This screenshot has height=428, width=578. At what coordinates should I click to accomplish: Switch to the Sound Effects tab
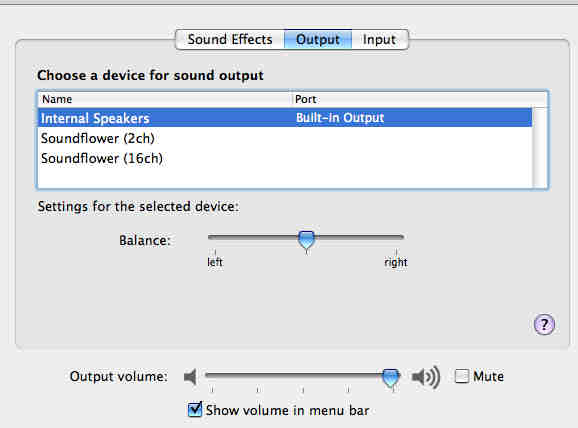[x=230, y=39]
